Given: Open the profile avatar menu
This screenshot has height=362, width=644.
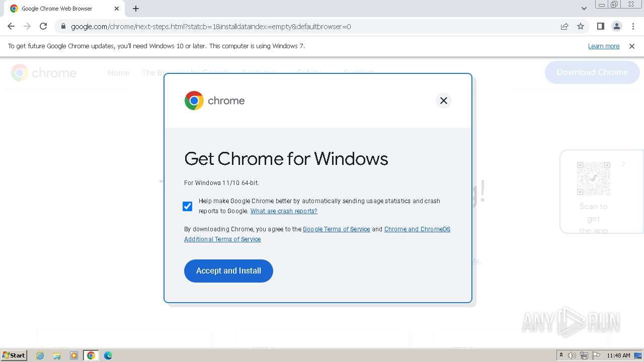Looking at the screenshot, I should pyautogui.click(x=616, y=26).
